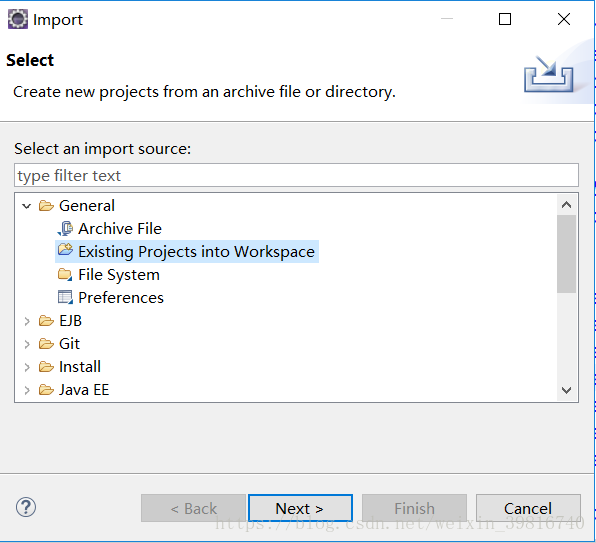
Task: Select the Install tree label
Action: [80, 367]
